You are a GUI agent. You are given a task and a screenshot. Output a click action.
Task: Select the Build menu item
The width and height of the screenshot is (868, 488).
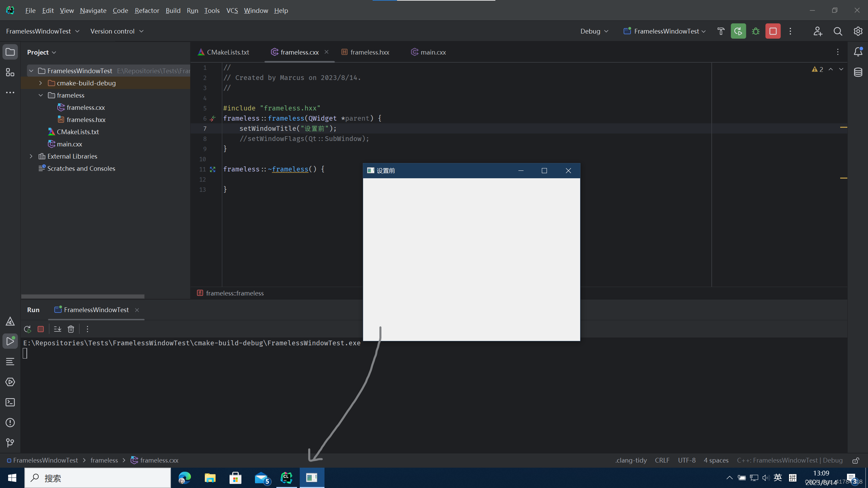point(172,11)
